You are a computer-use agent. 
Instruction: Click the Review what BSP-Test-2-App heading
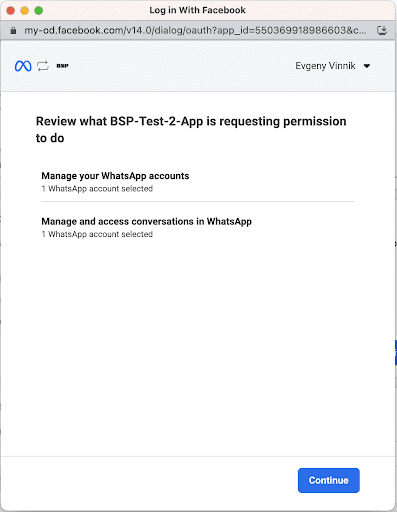pyautogui.click(x=191, y=130)
